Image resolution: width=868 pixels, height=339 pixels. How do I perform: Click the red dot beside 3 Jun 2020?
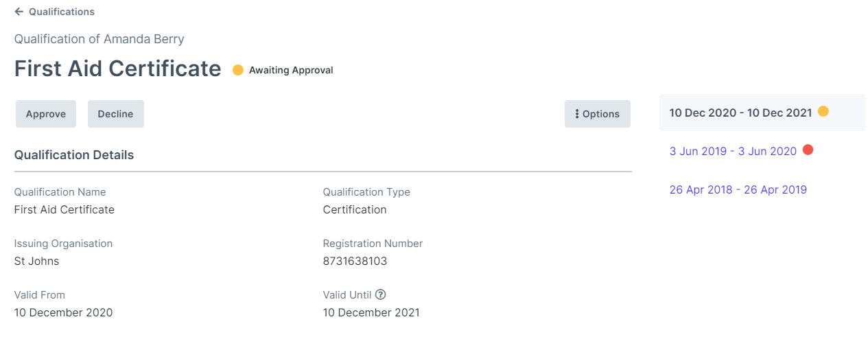(808, 150)
